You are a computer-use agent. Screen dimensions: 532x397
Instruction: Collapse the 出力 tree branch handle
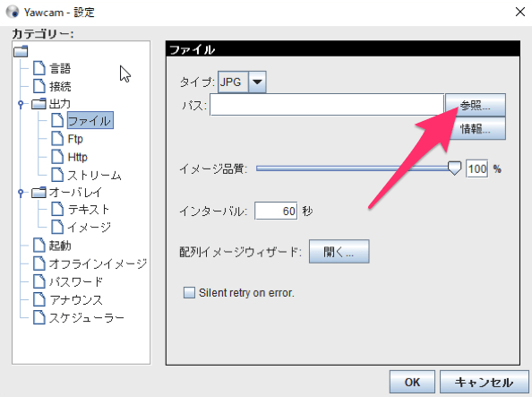[21, 104]
